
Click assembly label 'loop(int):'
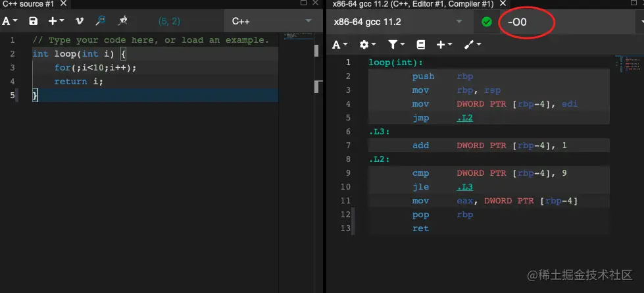coord(395,63)
